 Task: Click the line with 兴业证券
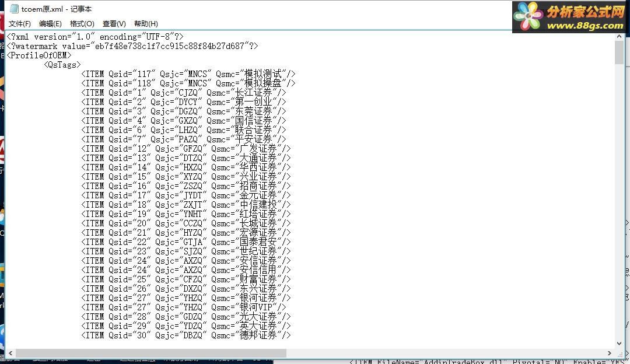pyautogui.click(x=185, y=177)
